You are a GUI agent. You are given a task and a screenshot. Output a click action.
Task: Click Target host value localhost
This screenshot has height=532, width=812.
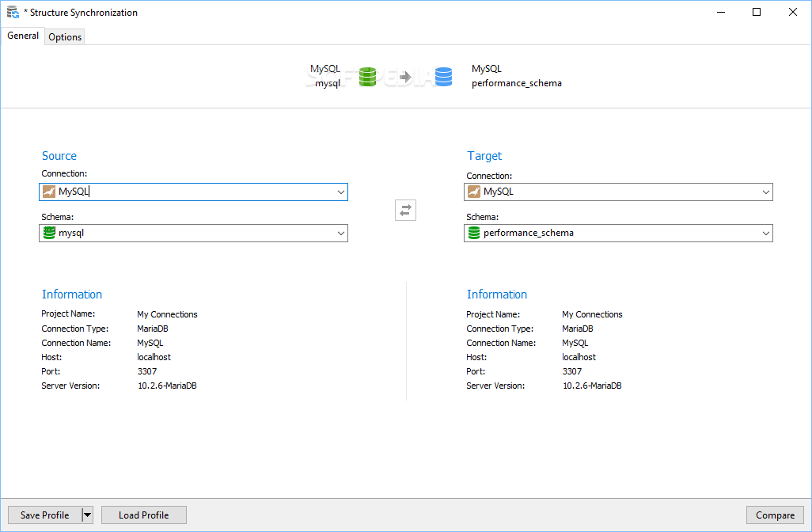click(579, 357)
